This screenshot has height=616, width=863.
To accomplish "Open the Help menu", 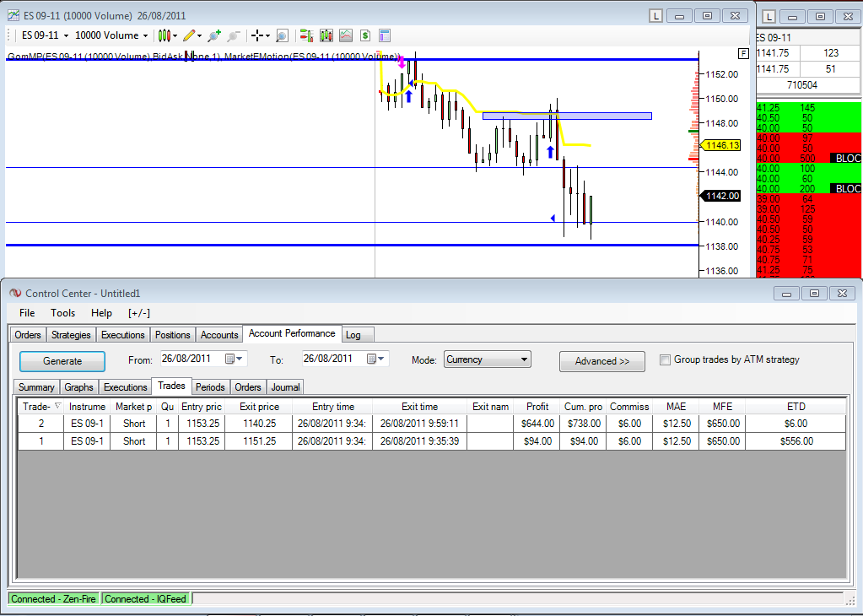I will (x=101, y=313).
